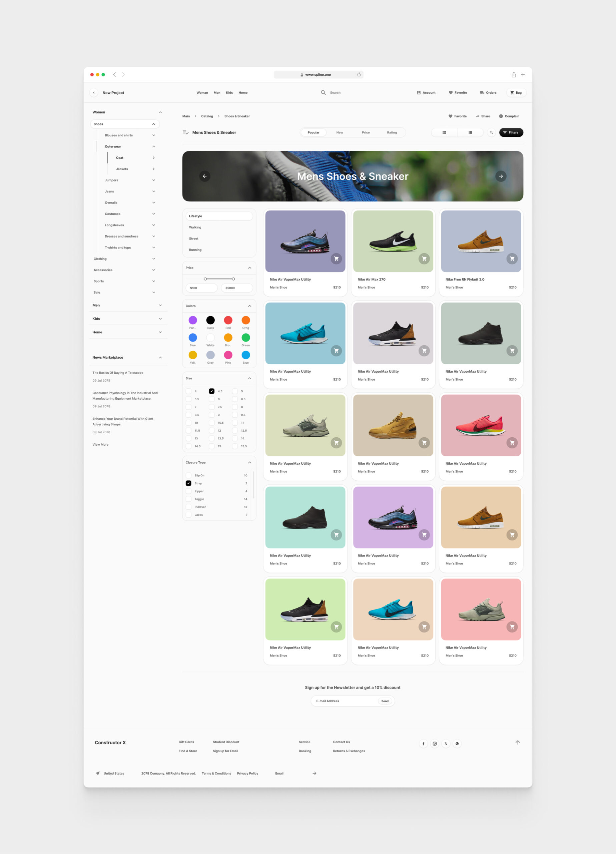Check Slip On closure type

[x=189, y=476]
